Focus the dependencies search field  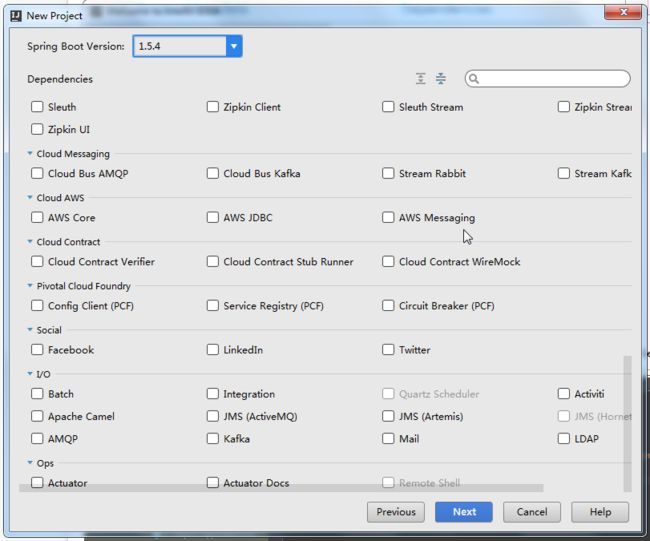(548, 79)
